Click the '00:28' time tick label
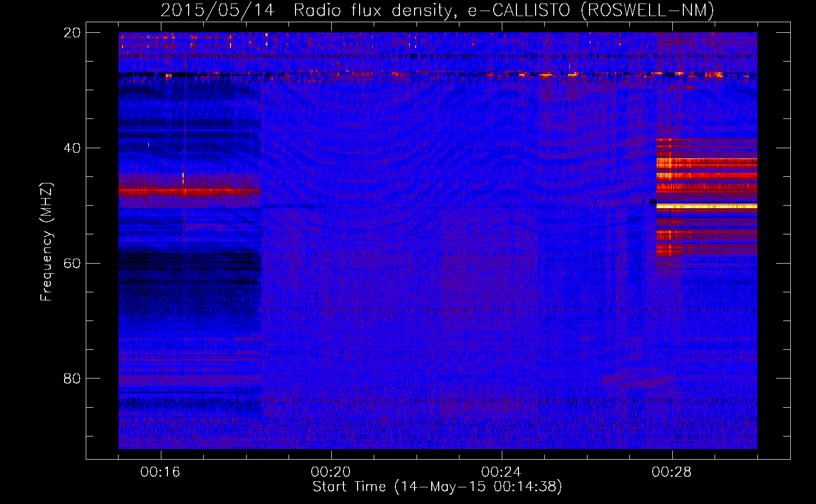816x504 pixels. (672, 472)
